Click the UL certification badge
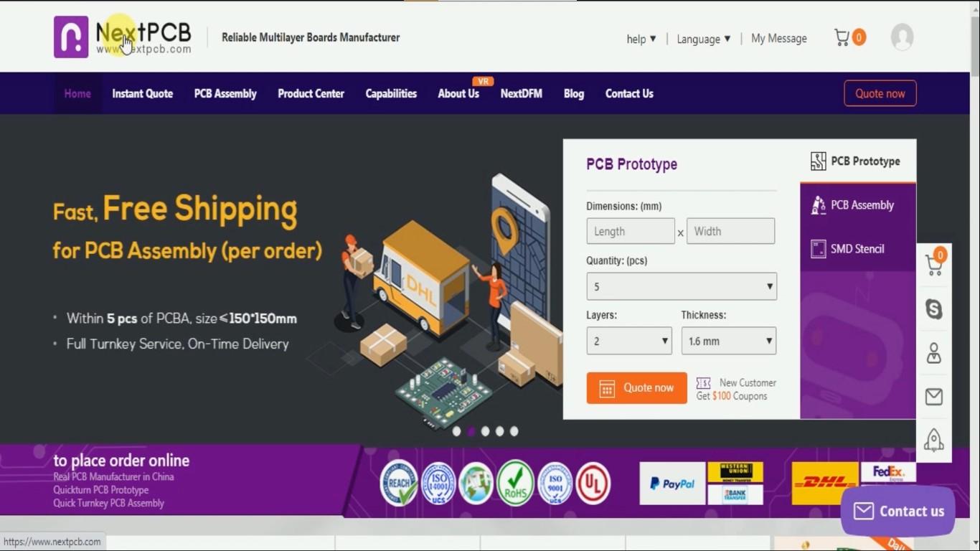Image resolution: width=980 pixels, height=551 pixels. (593, 483)
